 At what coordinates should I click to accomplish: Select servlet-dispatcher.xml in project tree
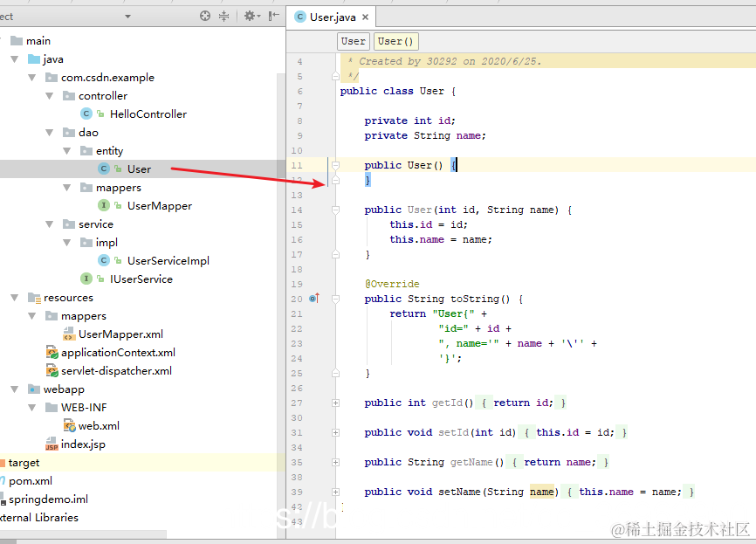[x=116, y=371]
